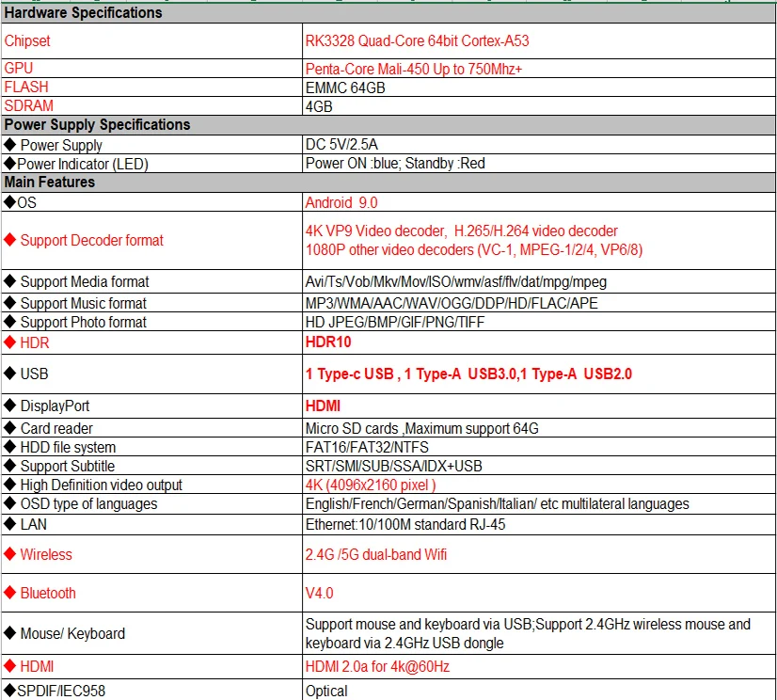Image resolution: width=777 pixels, height=700 pixels.
Task: Select the 'SPDIF/IEC958' label
Action: click(x=151, y=690)
